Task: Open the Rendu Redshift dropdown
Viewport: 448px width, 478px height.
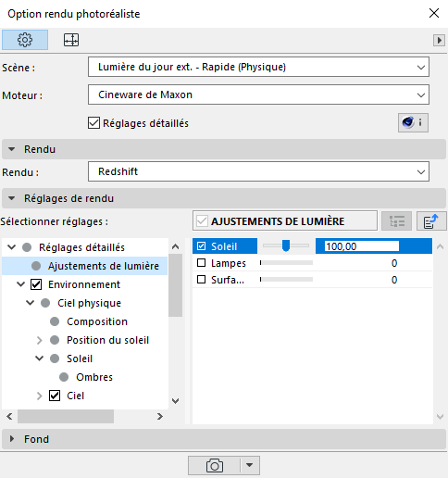Action: (x=258, y=171)
